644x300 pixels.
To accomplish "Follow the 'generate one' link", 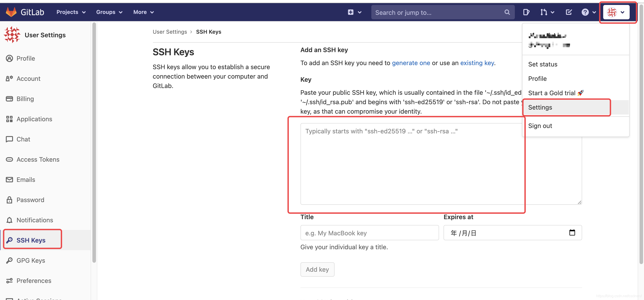I will 411,63.
